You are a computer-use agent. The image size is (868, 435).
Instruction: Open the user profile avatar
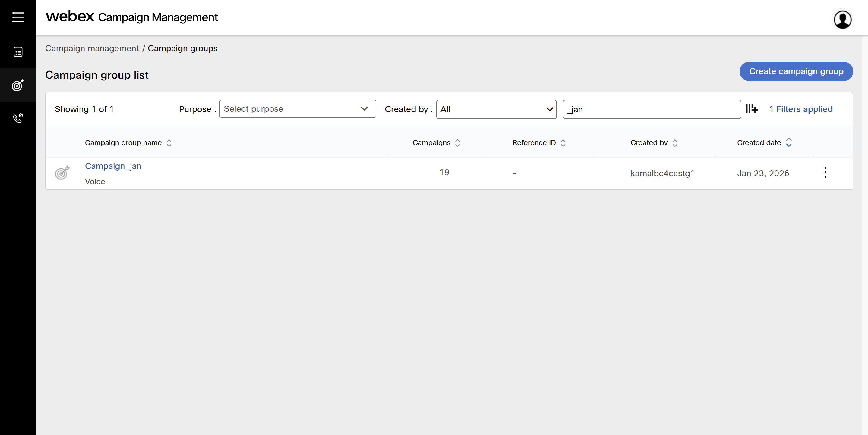pyautogui.click(x=842, y=20)
